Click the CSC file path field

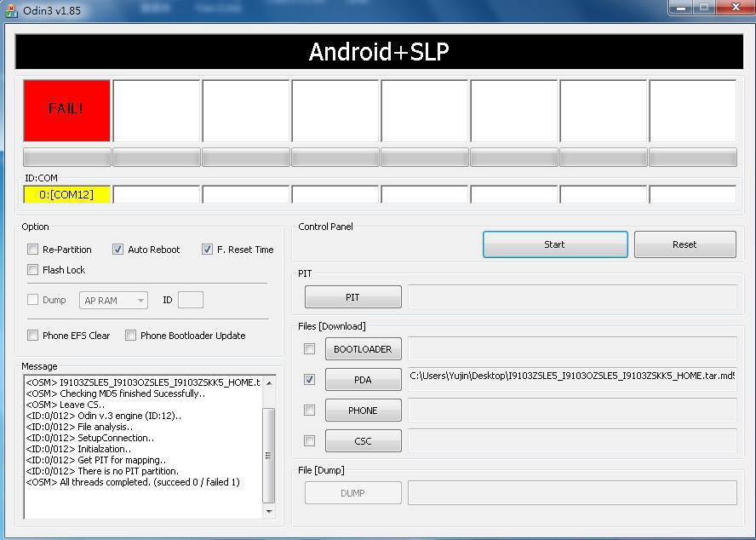click(572, 440)
